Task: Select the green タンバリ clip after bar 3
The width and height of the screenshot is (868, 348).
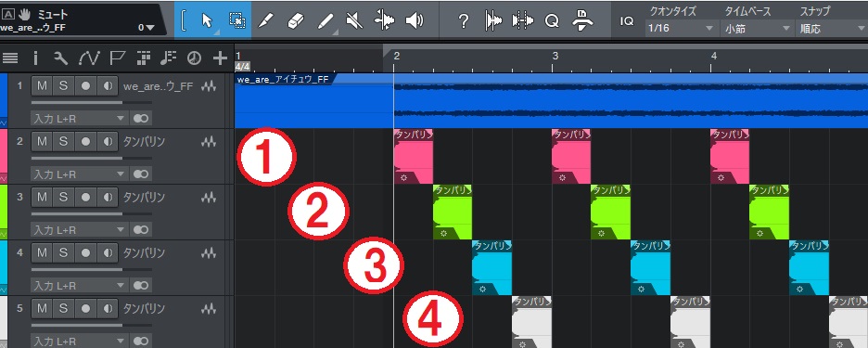Action: click(x=610, y=212)
